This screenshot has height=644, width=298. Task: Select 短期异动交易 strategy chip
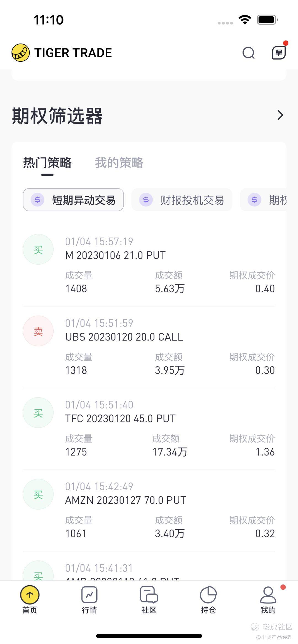[73, 200]
